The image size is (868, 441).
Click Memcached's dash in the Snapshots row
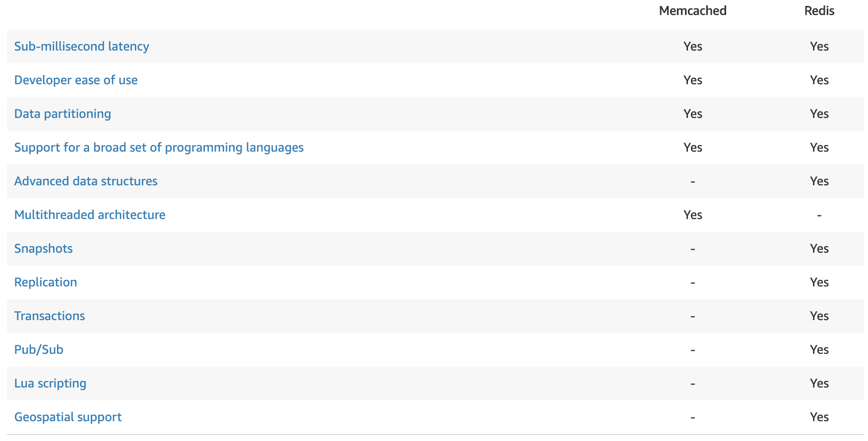pyautogui.click(x=692, y=249)
